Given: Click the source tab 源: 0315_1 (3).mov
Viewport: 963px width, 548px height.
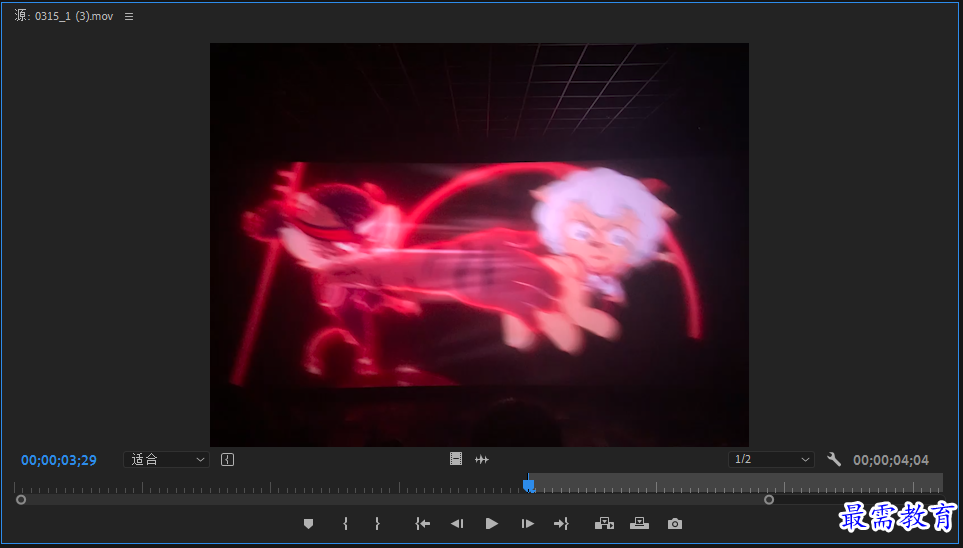Looking at the screenshot, I should pos(64,17).
